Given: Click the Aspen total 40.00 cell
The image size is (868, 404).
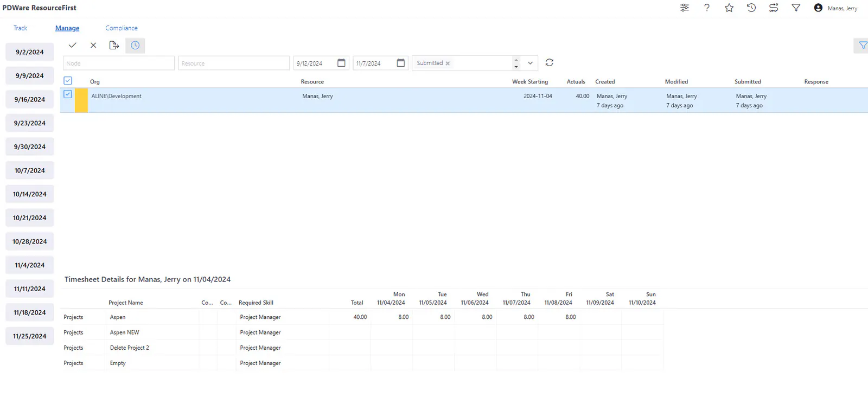Looking at the screenshot, I should pyautogui.click(x=350, y=317).
